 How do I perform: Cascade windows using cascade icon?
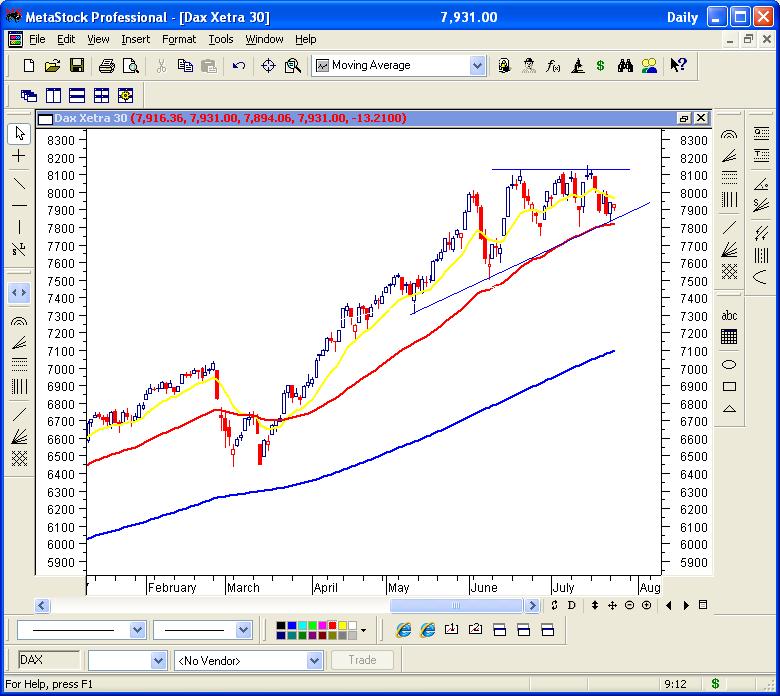[29, 96]
